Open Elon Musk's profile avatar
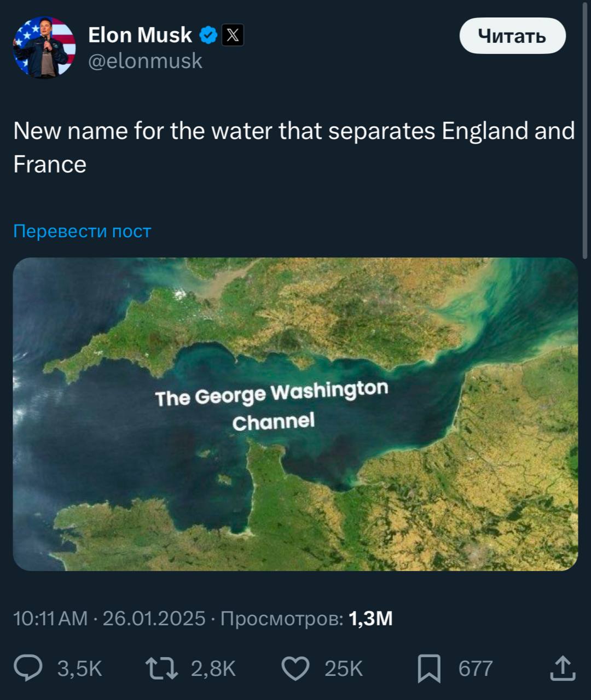 [x=44, y=47]
